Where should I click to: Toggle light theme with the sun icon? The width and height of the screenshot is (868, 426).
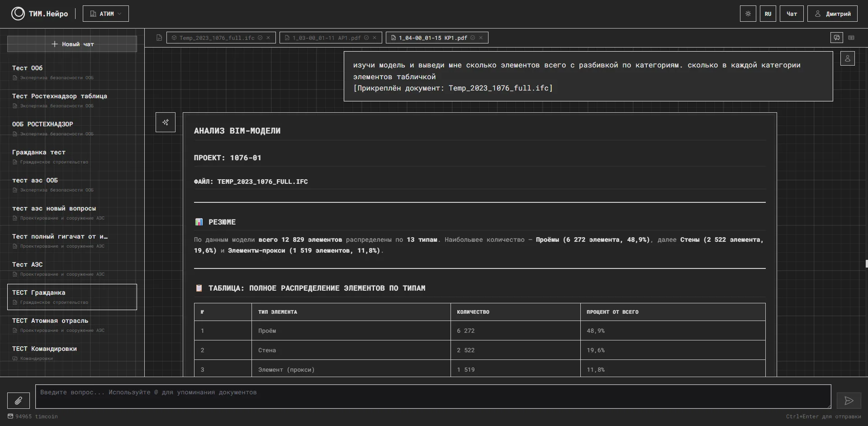[748, 14]
